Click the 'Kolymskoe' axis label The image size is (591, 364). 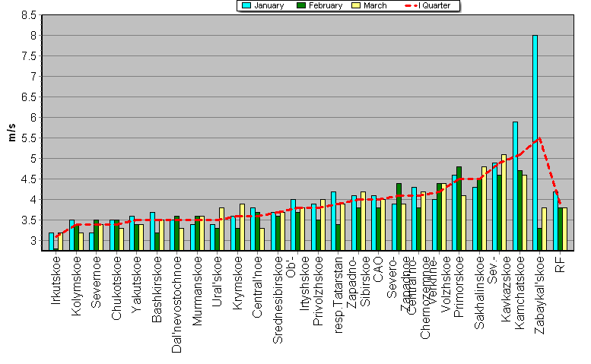coord(76,286)
